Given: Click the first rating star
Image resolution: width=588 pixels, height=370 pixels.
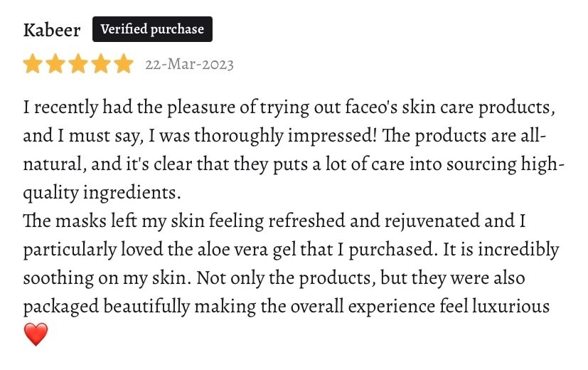Looking at the screenshot, I should (33, 63).
